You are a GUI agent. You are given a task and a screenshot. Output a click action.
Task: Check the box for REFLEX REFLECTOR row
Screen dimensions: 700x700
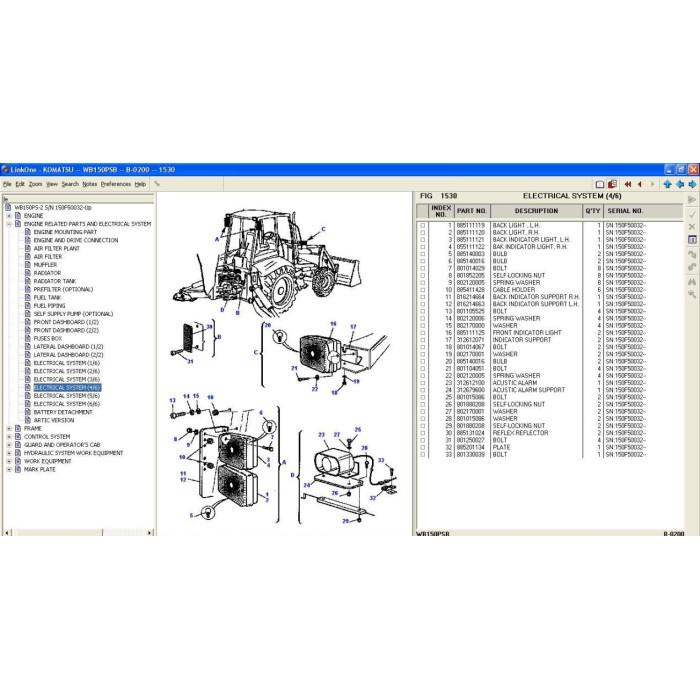pyautogui.click(x=422, y=433)
